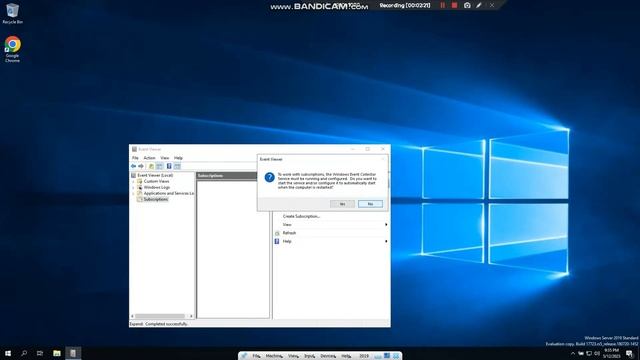640x360 pixels.
Task: Click left scroll arrow of tree pane
Action: pyautogui.click(x=132, y=316)
